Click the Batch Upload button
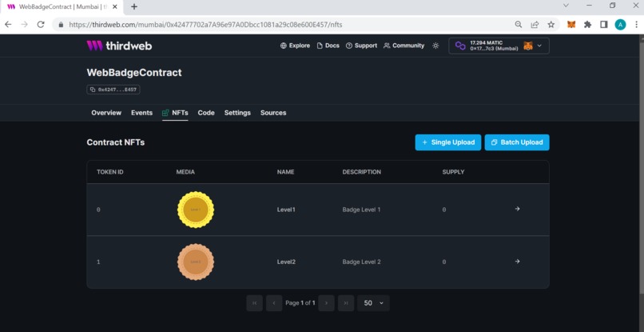Screen dimensions: 644x332 517,142
